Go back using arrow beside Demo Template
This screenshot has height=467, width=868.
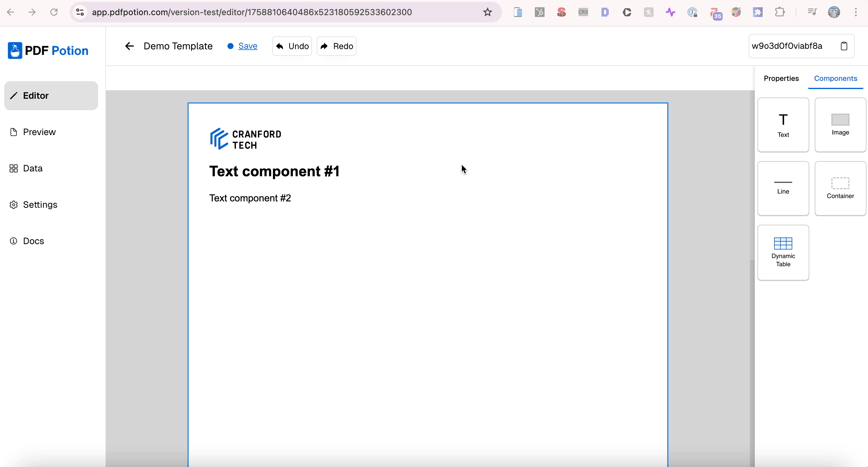[129, 46]
